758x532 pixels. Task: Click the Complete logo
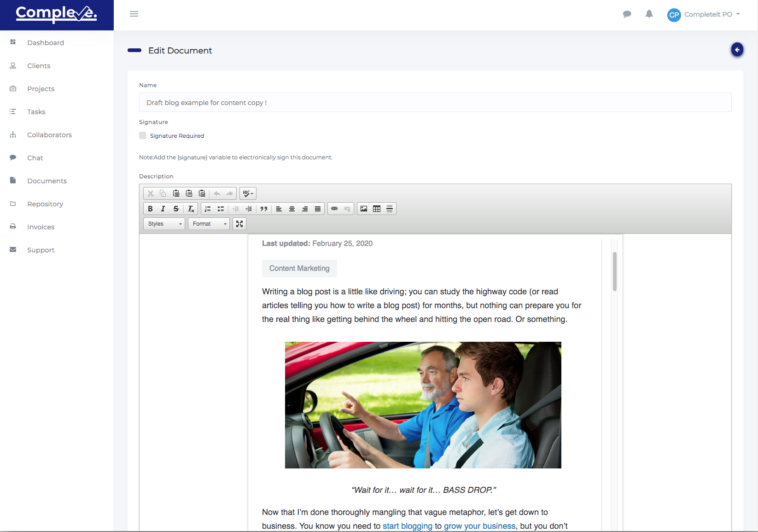pos(57,14)
